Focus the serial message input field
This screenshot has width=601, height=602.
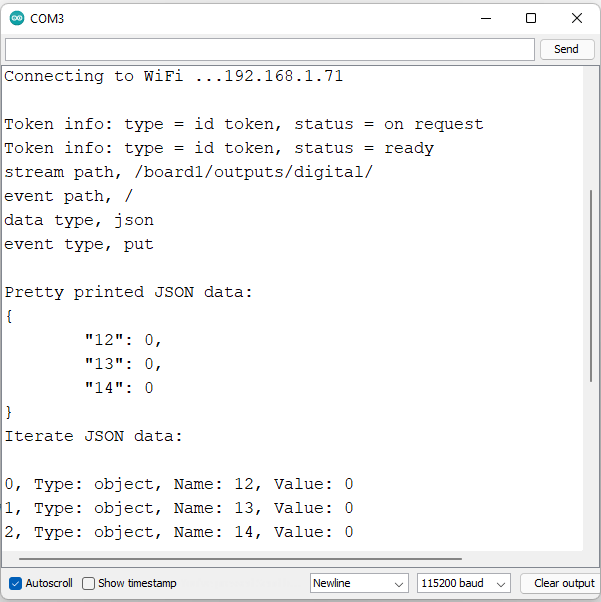(270, 49)
